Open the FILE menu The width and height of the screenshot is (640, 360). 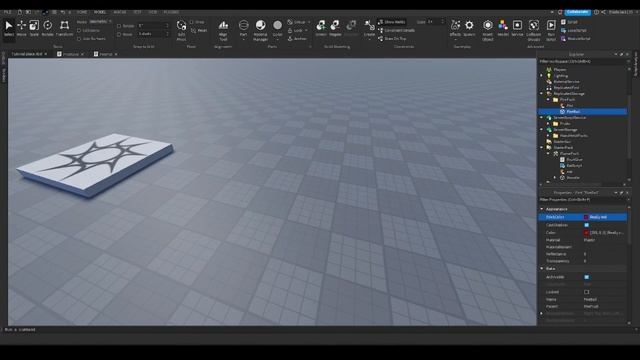(7, 12)
